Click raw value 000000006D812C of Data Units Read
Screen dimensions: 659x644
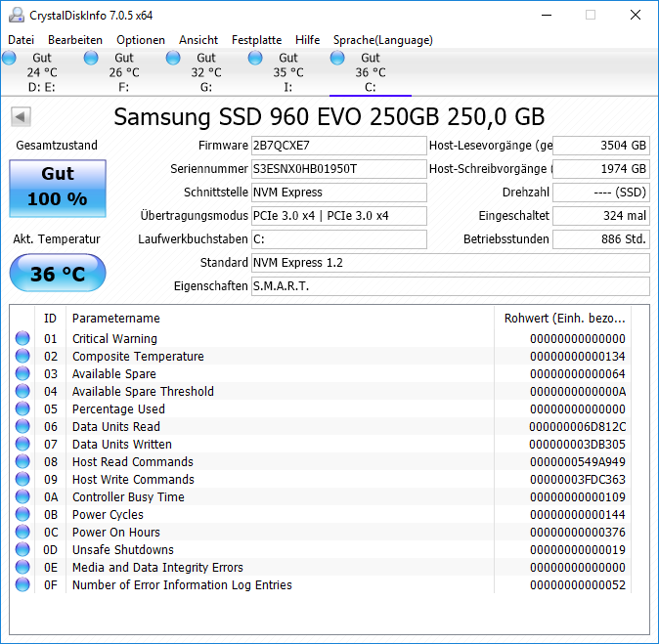(x=578, y=427)
